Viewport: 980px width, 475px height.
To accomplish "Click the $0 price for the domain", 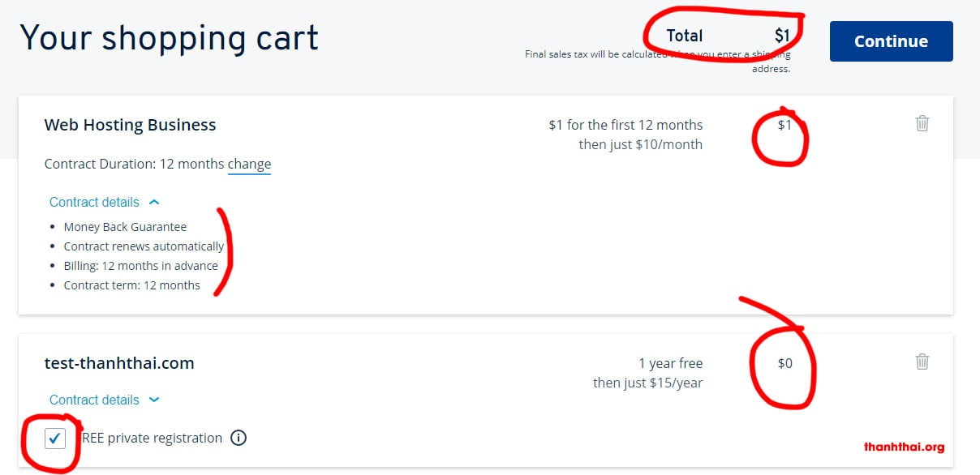I will 784,363.
